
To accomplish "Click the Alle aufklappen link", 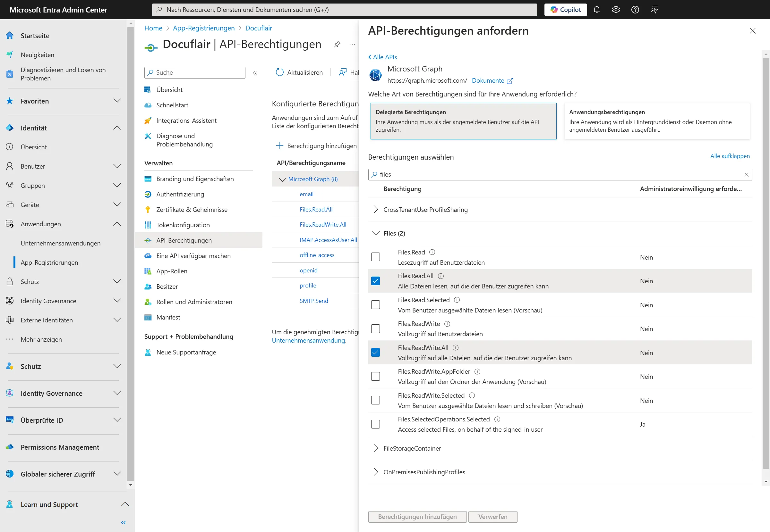I will pos(730,156).
